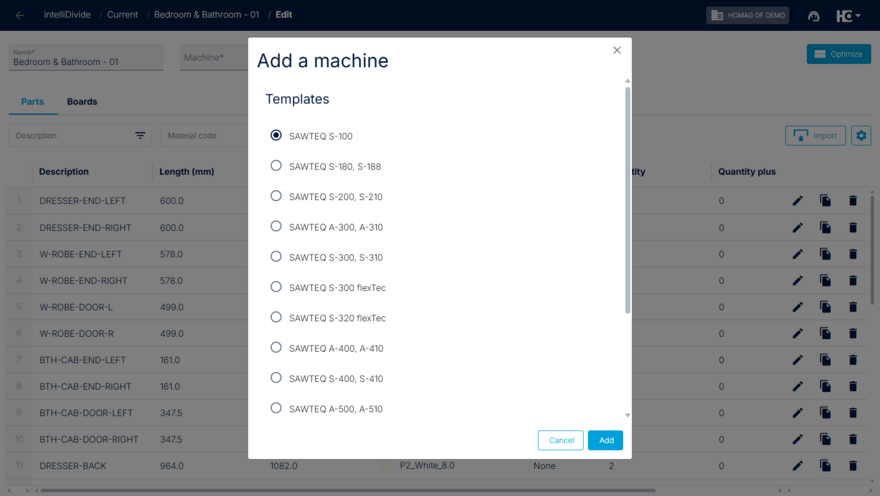
Task: Select the SAWTEQ S-100 template radio button
Action: tap(276, 135)
